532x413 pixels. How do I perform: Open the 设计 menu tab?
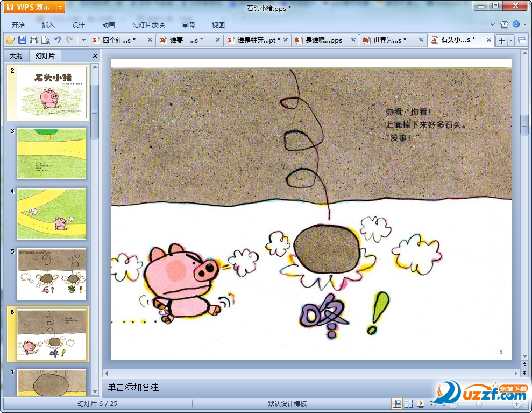tap(78, 25)
